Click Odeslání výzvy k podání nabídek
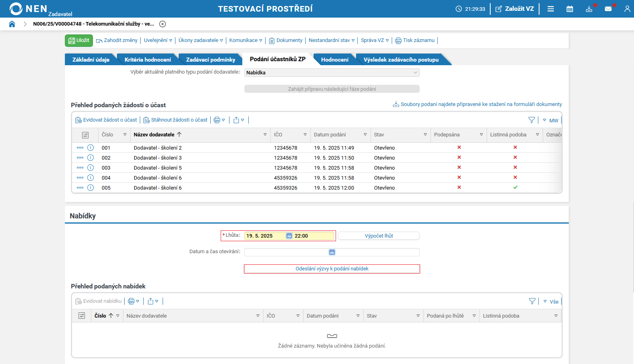The width and height of the screenshot is (634, 364). pyautogui.click(x=332, y=269)
